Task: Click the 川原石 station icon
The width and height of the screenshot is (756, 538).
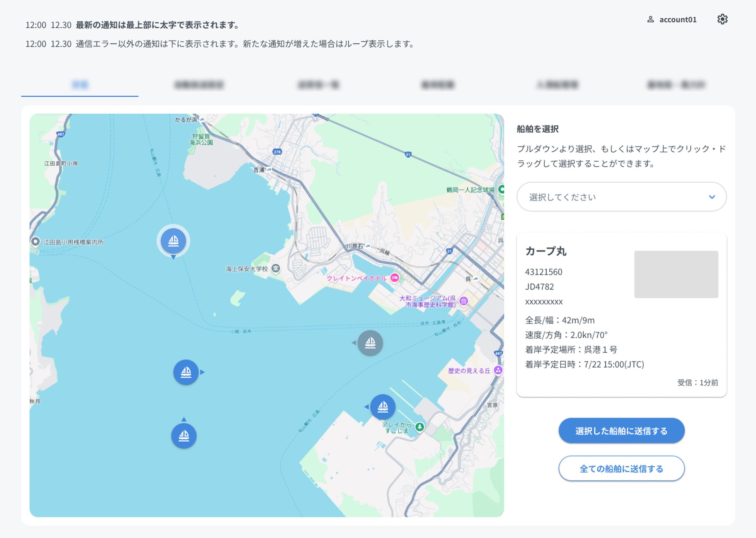Action: [x=368, y=246]
